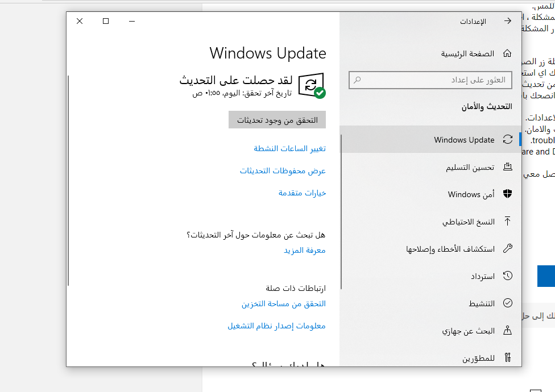The width and height of the screenshot is (555, 392).
Task: Close the Settings window
Action: pyautogui.click(x=80, y=21)
